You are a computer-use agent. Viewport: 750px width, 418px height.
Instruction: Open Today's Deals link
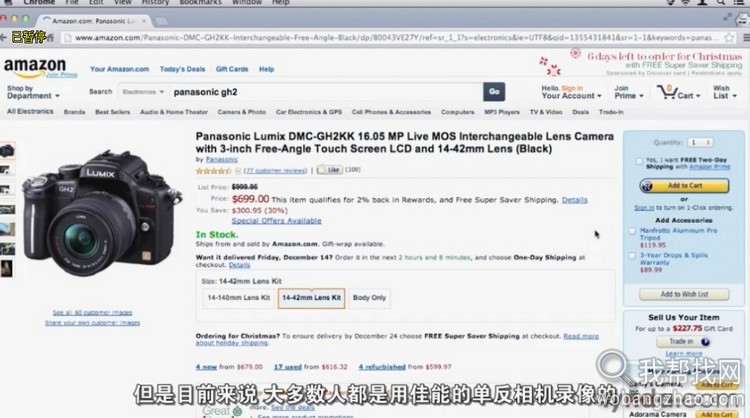[x=182, y=69]
